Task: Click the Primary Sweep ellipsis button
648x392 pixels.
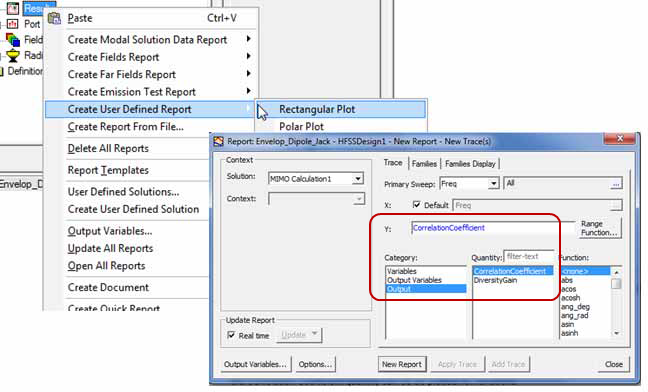Action: [616, 184]
